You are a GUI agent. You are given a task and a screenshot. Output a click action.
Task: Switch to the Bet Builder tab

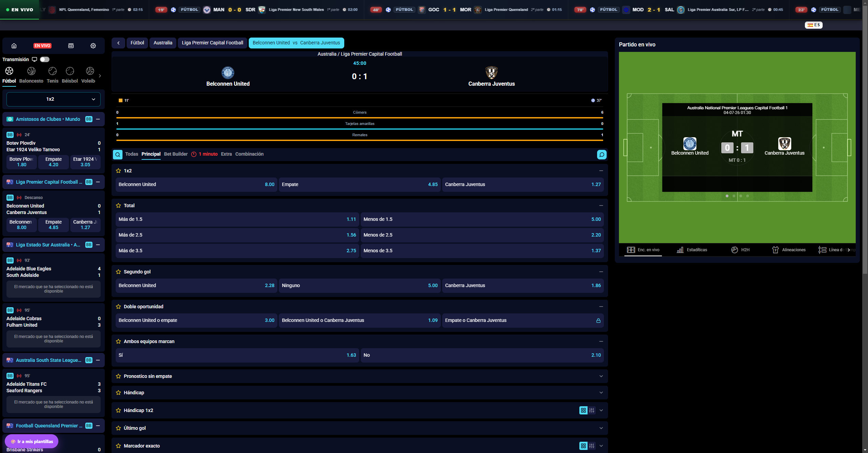click(x=176, y=154)
